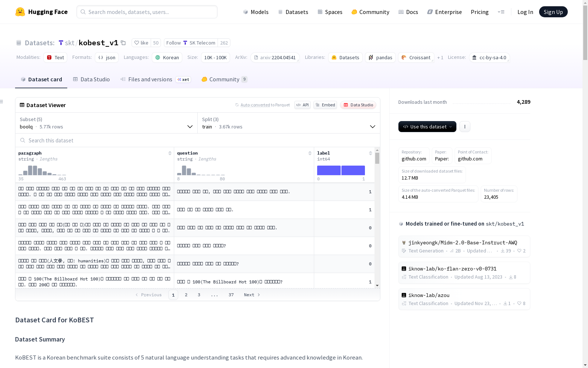Image resolution: width=588 pixels, height=368 pixels.
Task: Click the heart like button
Action: (x=141, y=43)
